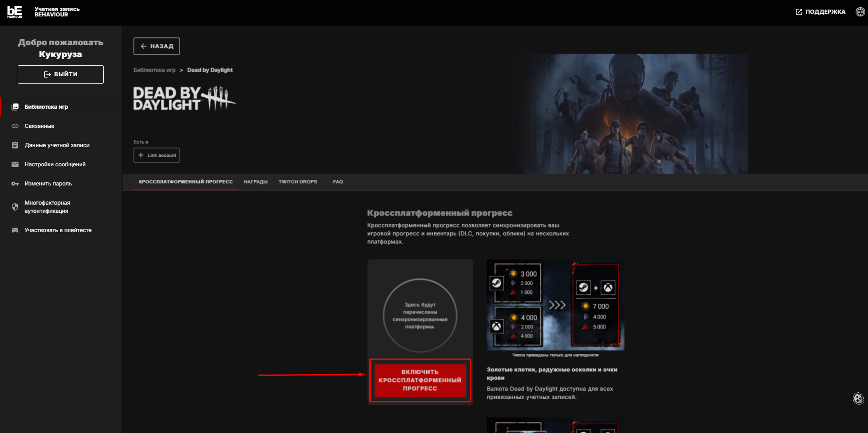Switch to the FAQ tab
Image resolution: width=868 pixels, height=433 pixels.
pyautogui.click(x=338, y=182)
